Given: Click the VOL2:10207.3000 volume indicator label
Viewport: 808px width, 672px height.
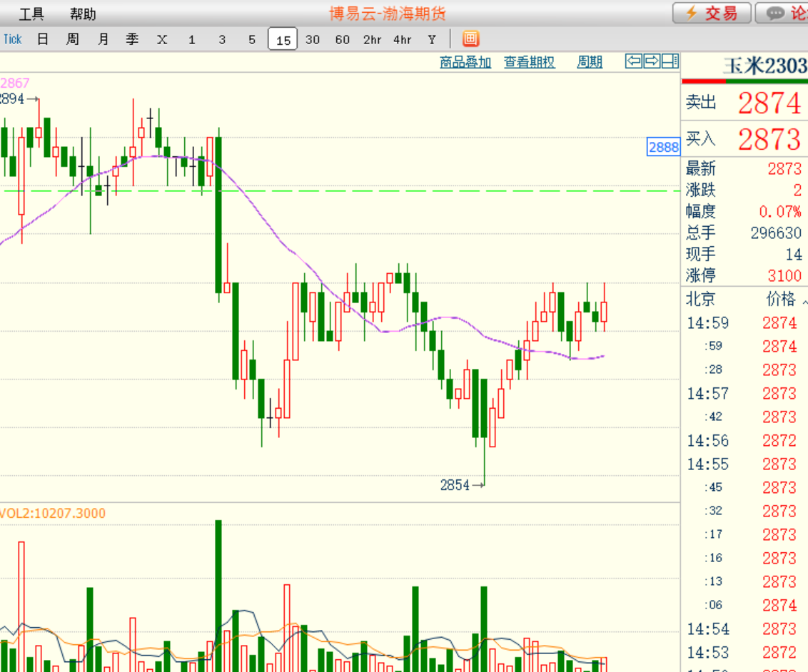Looking at the screenshot, I should [x=53, y=514].
